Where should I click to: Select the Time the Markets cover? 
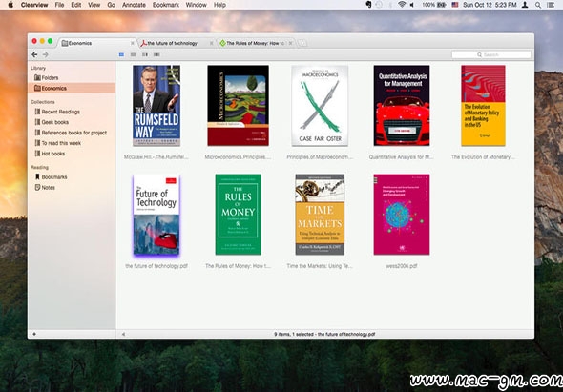[320, 215]
